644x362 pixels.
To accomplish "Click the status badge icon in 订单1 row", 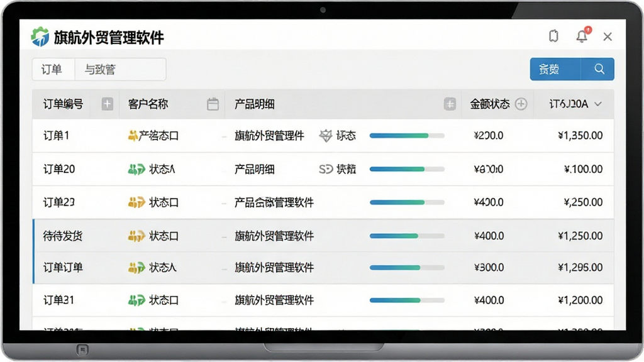I will pyautogui.click(x=326, y=136).
